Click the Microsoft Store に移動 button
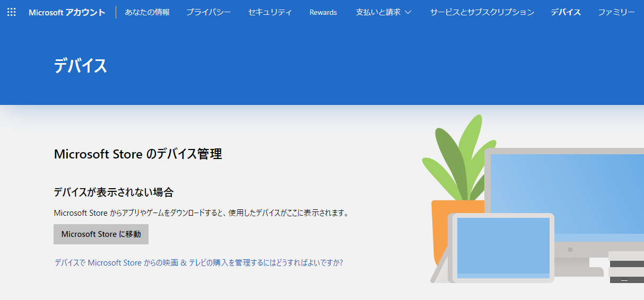The image size is (644, 300). click(x=101, y=234)
